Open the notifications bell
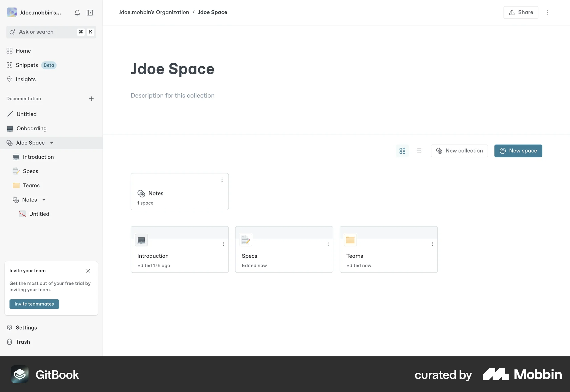The image size is (570, 392). [x=77, y=12]
